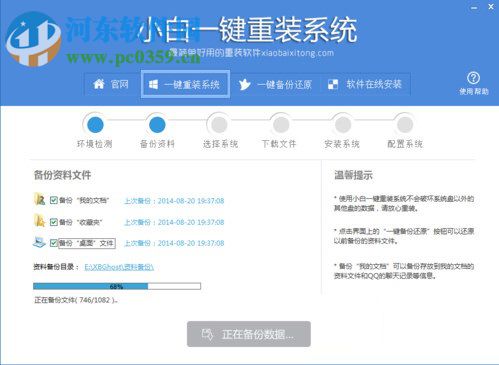Viewport: 499px width, 365px height.
Task: Switch to the 一键备份还原 tab
Action: point(275,84)
